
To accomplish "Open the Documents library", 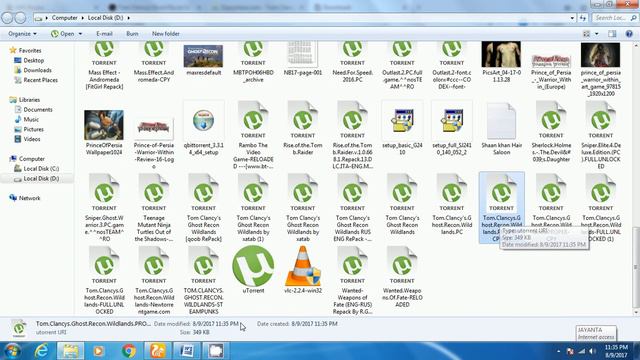I will point(38,109).
